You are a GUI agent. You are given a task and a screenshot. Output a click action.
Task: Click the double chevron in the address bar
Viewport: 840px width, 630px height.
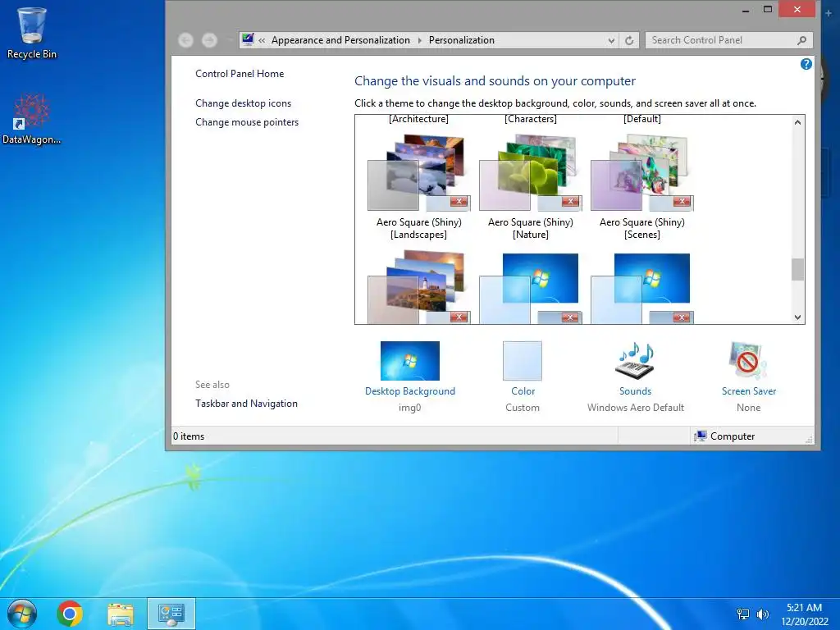262,40
